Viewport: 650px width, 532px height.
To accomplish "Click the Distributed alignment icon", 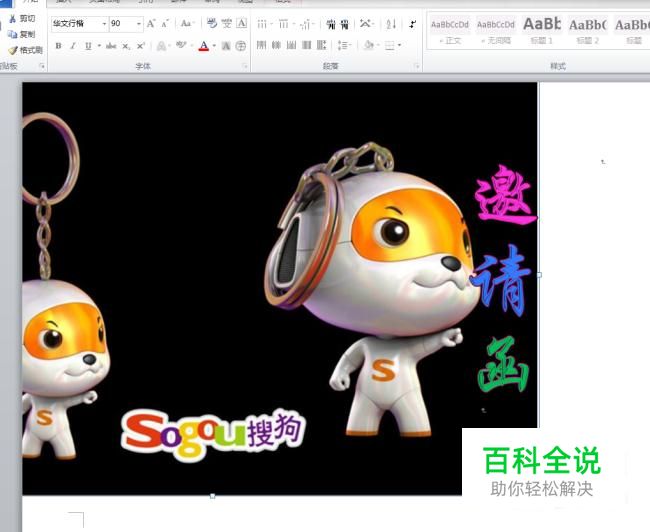I will tap(322, 45).
